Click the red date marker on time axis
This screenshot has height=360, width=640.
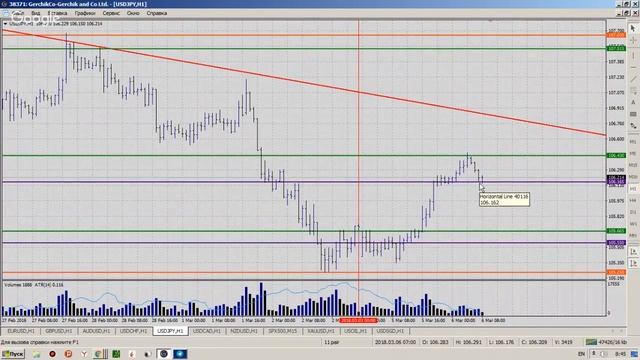pyautogui.click(x=358, y=320)
